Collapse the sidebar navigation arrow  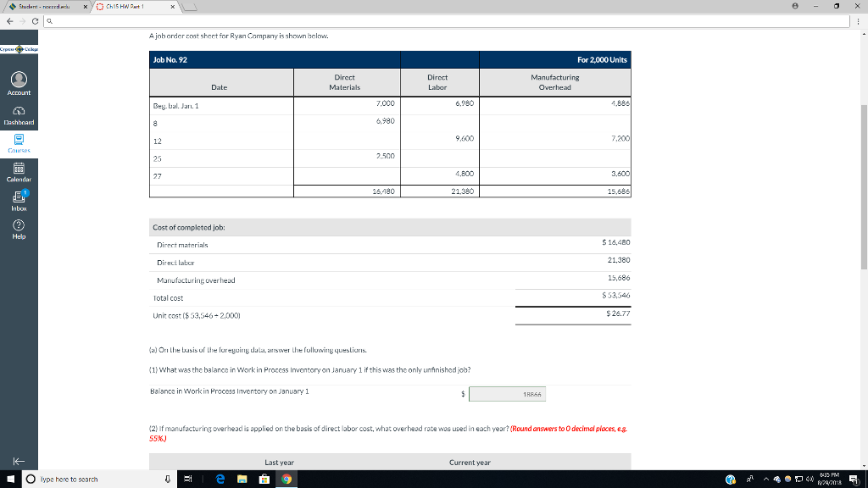coord(19,461)
